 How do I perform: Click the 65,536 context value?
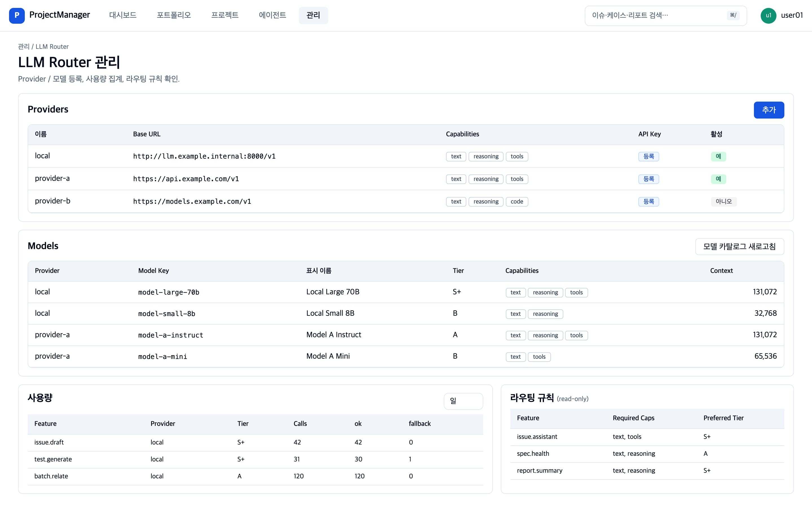click(x=765, y=356)
